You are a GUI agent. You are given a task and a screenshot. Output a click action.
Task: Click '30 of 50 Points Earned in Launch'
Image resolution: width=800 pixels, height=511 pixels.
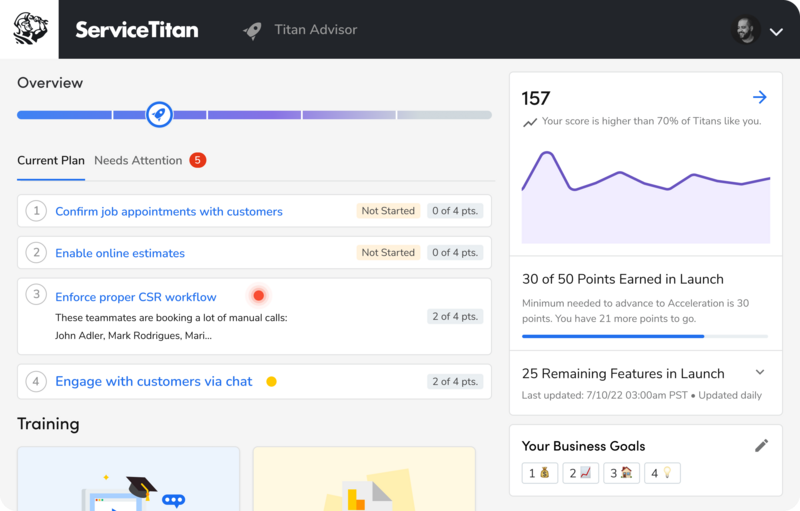click(x=623, y=279)
